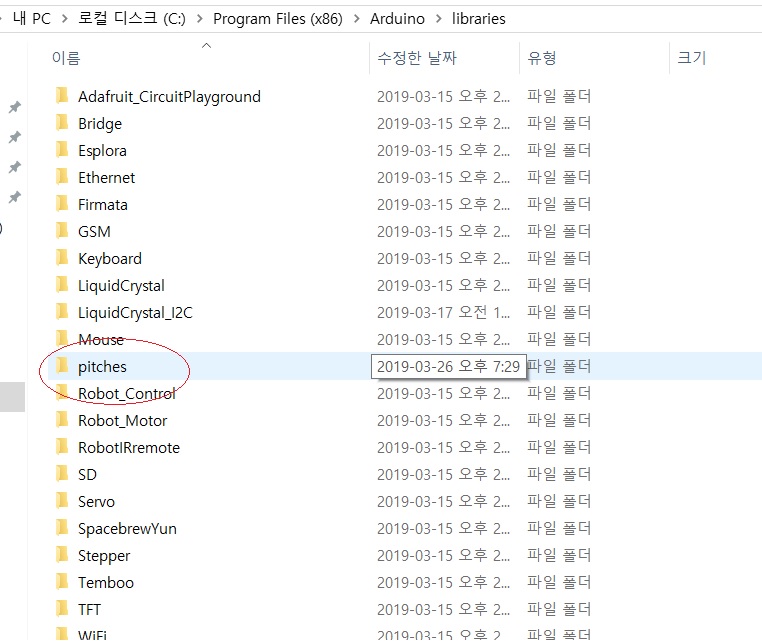
Task: Click the Servo folder icon
Action: 62,500
